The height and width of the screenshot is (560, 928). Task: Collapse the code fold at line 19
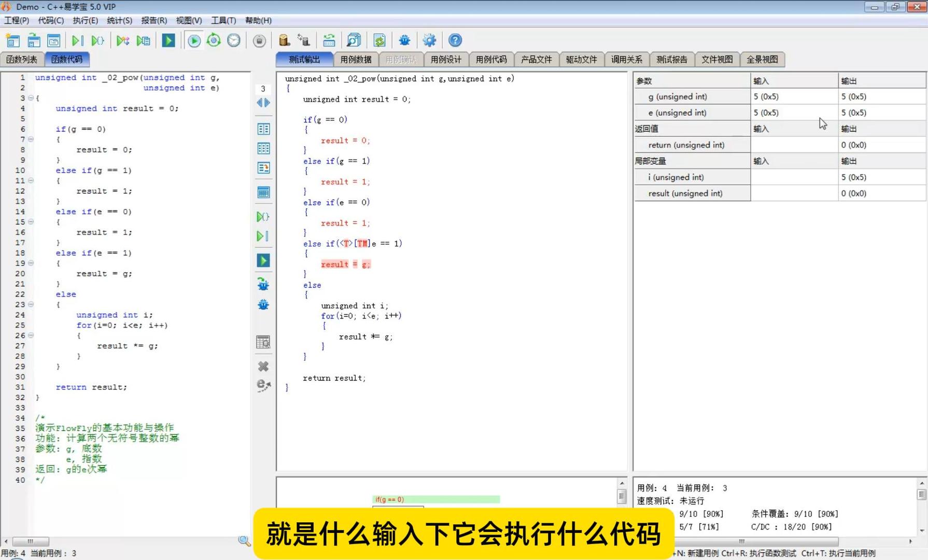[31, 263]
